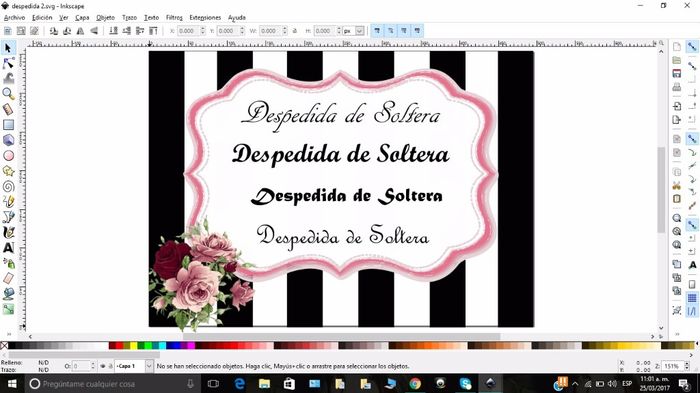This screenshot has height=393, width=700.
Task: Click Y coordinate spin arrows
Action: click(x=242, y=31)
